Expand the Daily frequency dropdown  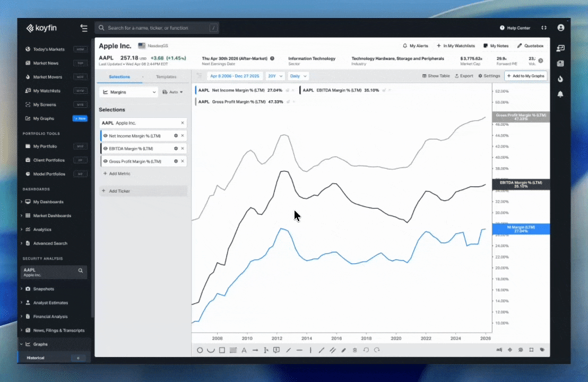click(298, 76)
